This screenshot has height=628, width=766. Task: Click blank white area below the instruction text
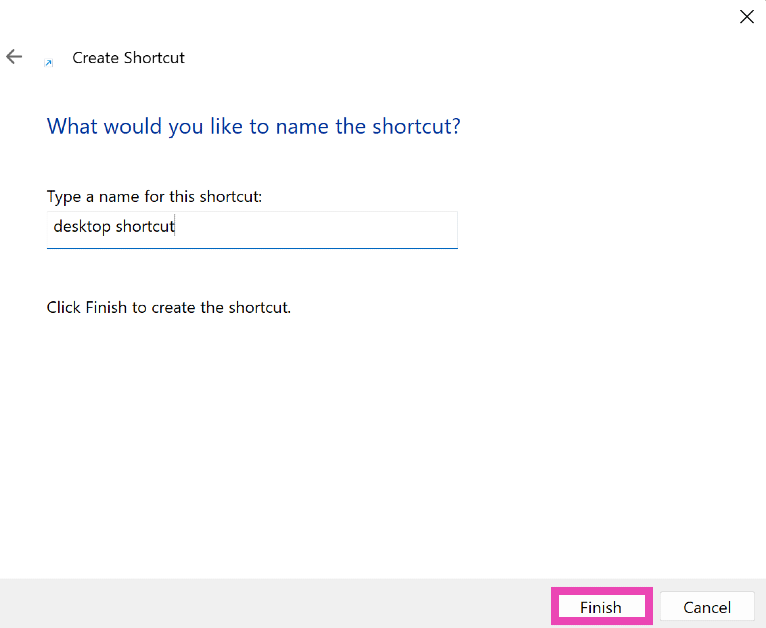pos(380,440)
